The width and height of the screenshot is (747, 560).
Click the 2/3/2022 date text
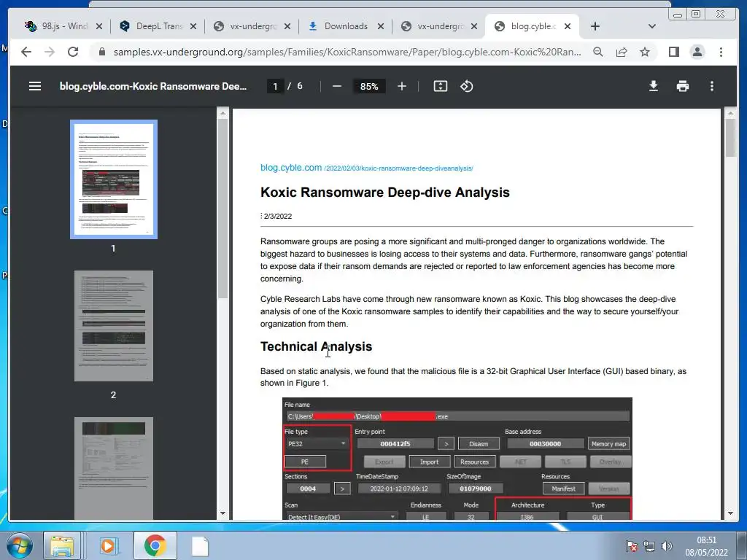(x=278, y=216)
